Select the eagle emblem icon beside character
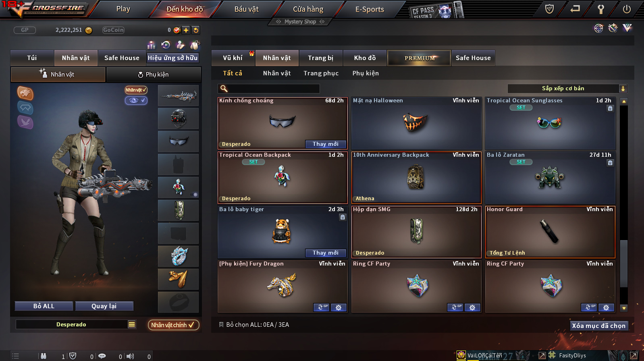 pos(25,93)
